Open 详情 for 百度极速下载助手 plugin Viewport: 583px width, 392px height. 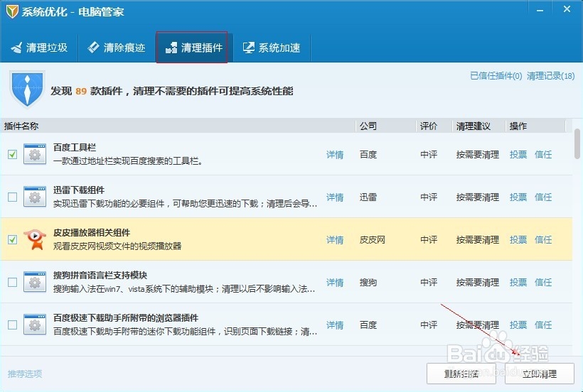335,325
